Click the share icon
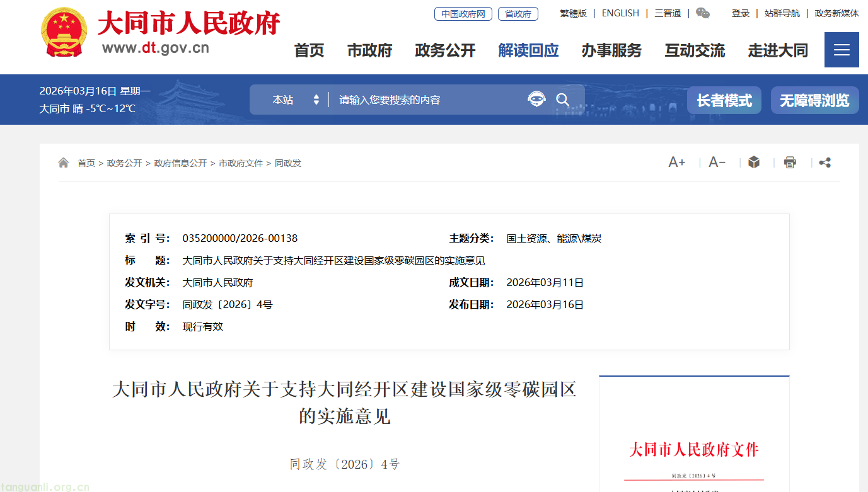The height and width of the screenshot is (492, 868). click(825, 163)
